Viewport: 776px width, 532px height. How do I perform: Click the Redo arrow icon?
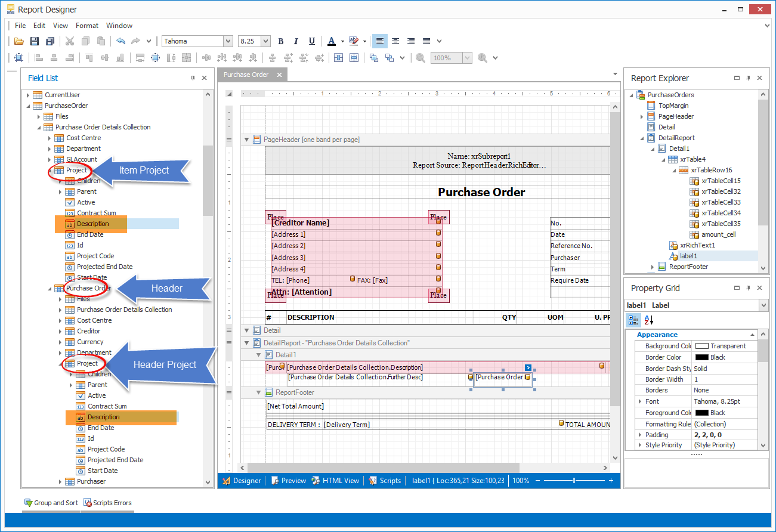pyautogui.click(x=136, y=41)
